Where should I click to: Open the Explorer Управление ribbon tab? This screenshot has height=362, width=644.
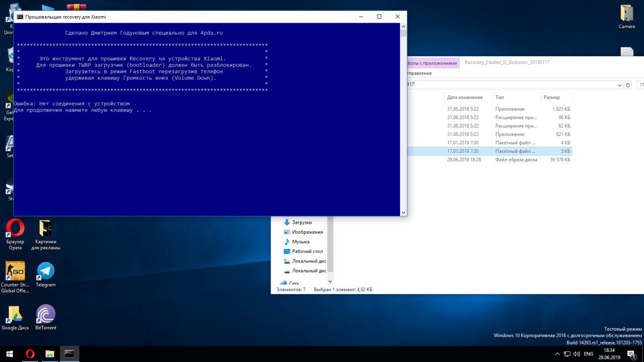420,73
